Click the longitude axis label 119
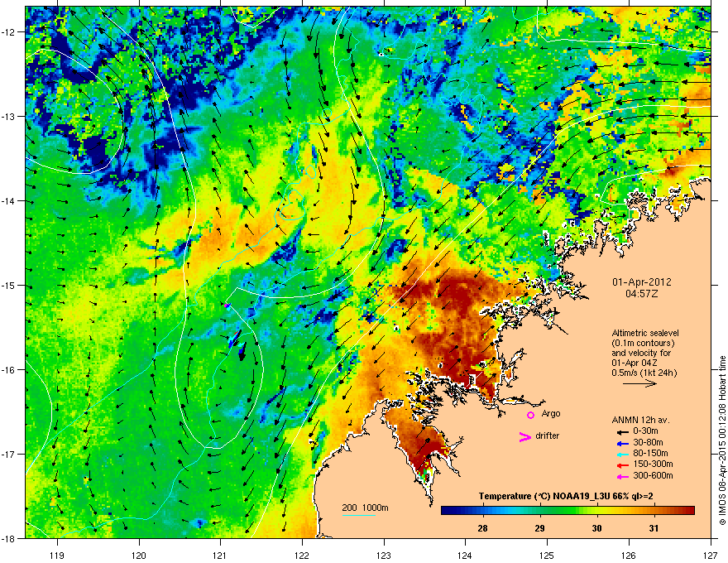 click(x=57, y=555)
